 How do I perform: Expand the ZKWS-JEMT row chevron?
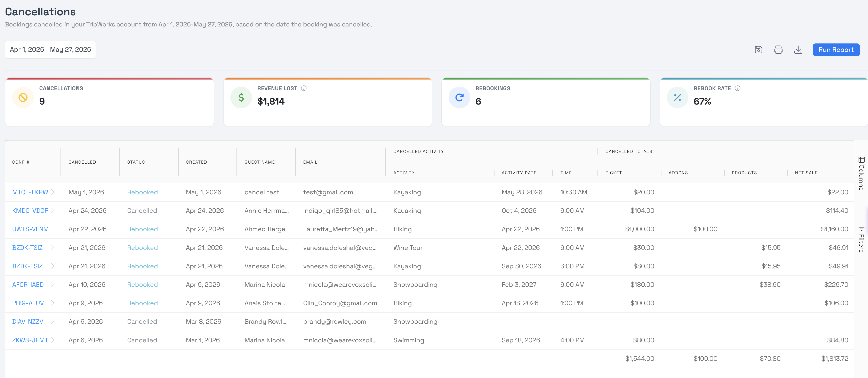click(53, 340)
